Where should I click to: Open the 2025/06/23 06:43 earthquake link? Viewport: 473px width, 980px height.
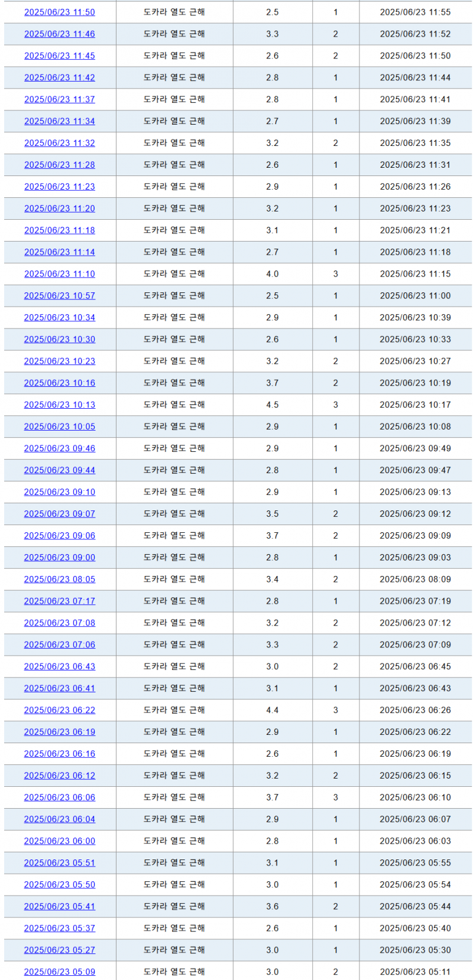coord(60,668)
